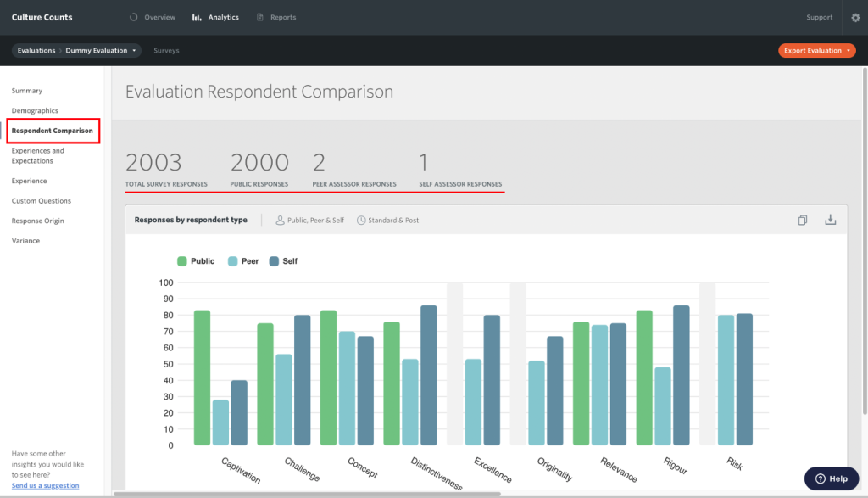Image resolution: width=868 pixels, height=498 pixels.
Task: Click the download chart icon
Action: click(x=831, y=221)
